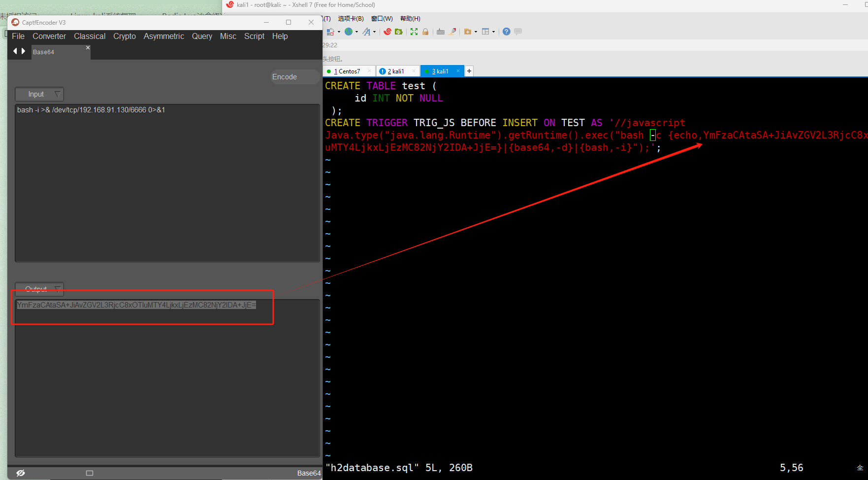
Task: Expand session properties icon dropdown arrow
Action: point(339,32)
